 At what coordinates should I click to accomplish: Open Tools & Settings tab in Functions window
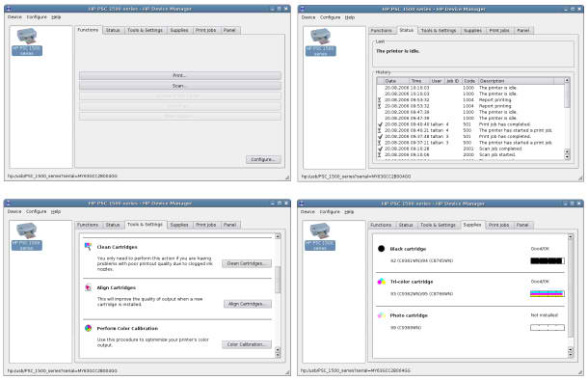tap(146, 31)
